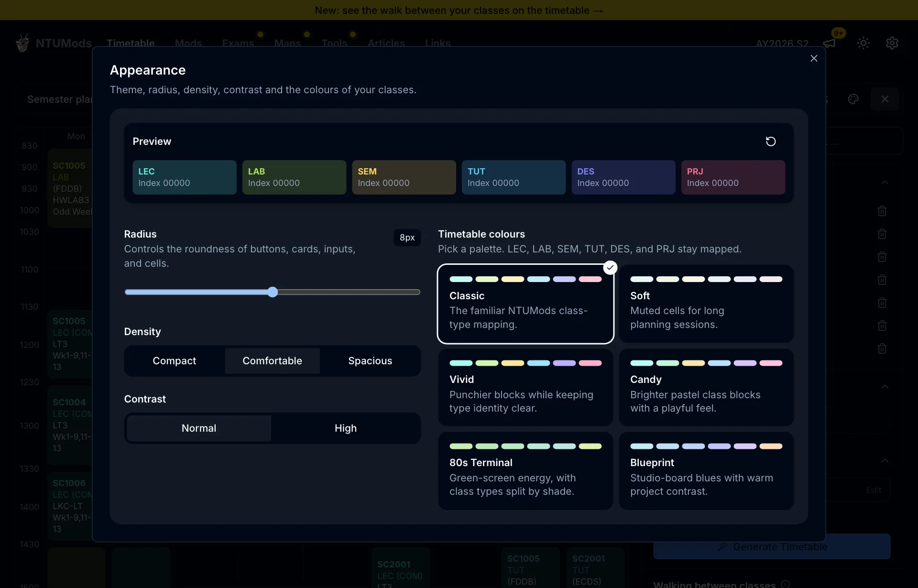Collapse the lower section chevron above Edit
918x588 pixels.
885,460
